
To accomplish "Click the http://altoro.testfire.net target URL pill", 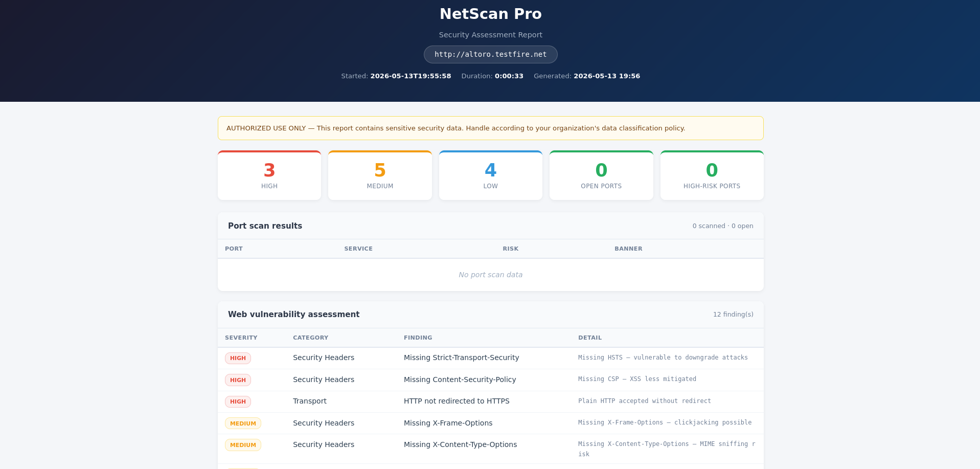I will (x=490, y=54).
